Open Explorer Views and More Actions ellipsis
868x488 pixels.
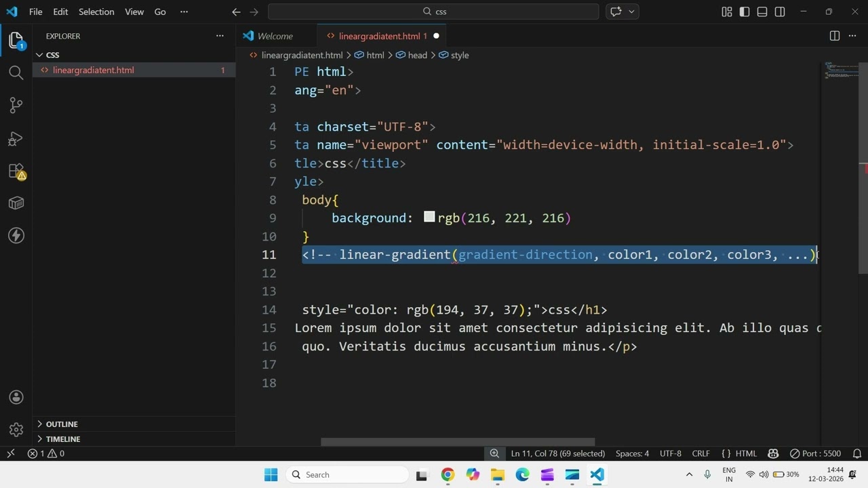pos(220,36)
